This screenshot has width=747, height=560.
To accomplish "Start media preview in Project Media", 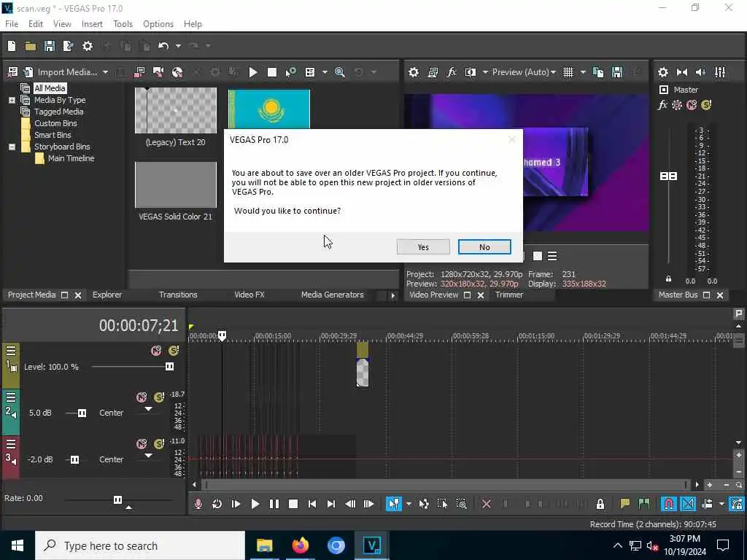I will pyautogui.click(x=253, y=72).
